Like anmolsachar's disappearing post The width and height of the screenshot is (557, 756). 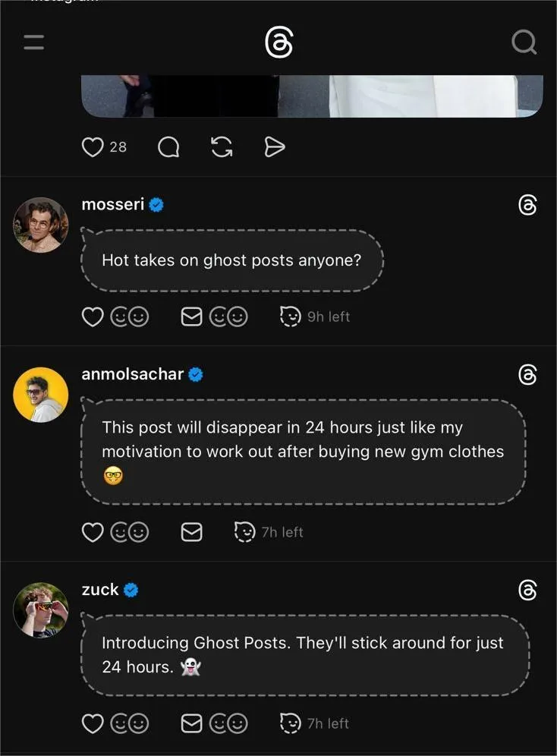click(92, 533)
